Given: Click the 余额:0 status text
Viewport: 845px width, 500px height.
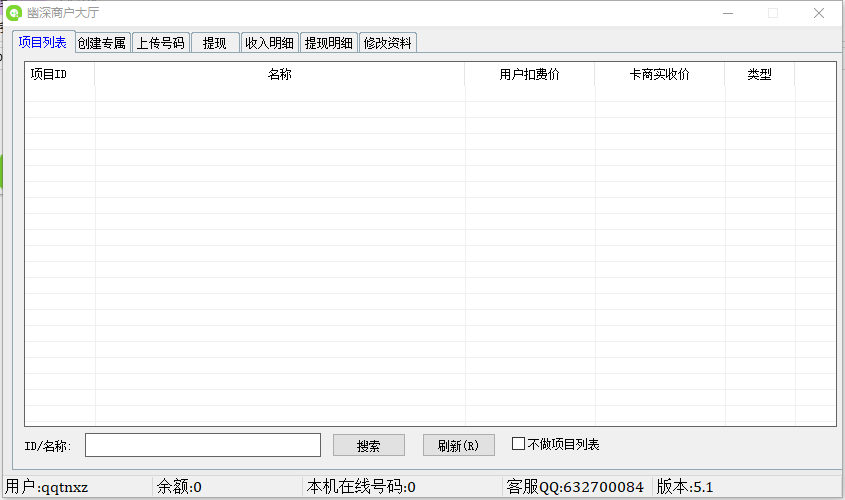Looking at the screenshot, I should (179, 487).
